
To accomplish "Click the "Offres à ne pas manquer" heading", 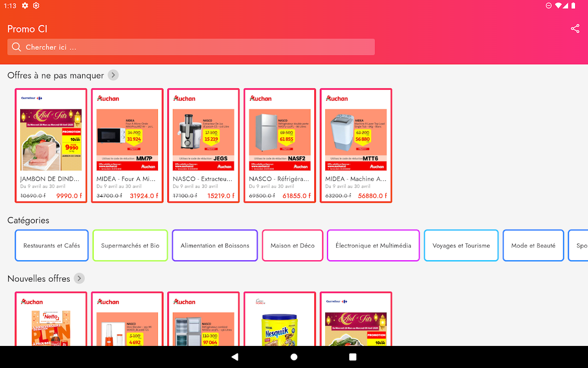I will [x=56, y=75].
